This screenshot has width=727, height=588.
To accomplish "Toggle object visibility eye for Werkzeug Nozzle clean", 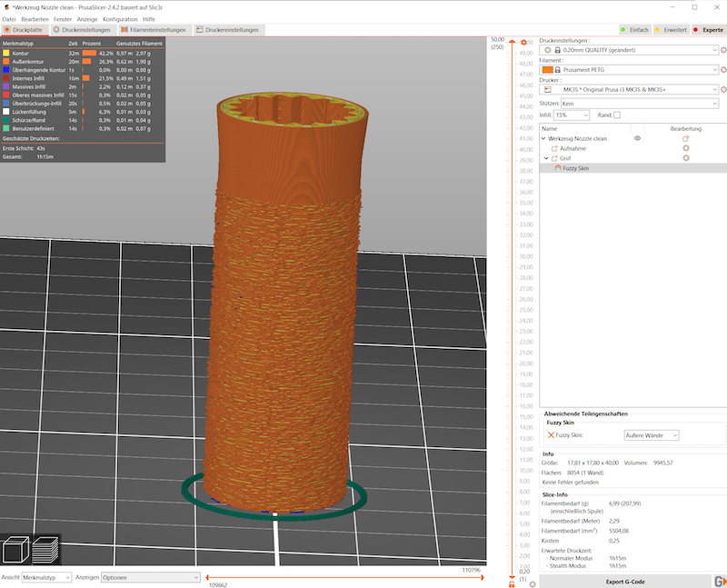I will 638,138.
